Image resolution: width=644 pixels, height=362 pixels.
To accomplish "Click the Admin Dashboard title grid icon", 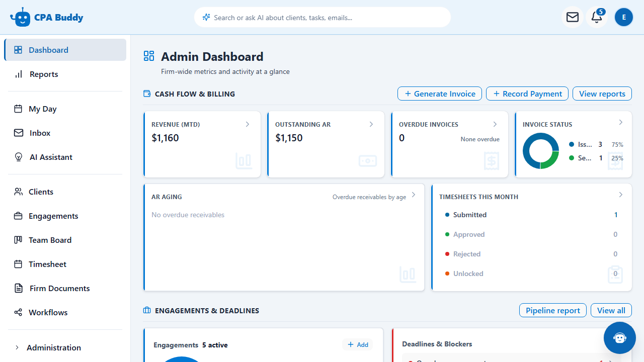I will pyautogui.click(x=149, y=56).
